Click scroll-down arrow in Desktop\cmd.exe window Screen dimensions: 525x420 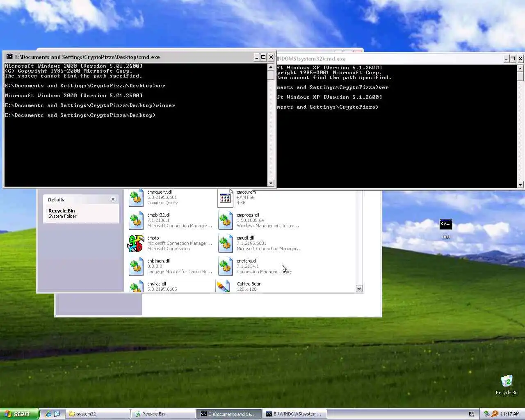click(271, 183)
